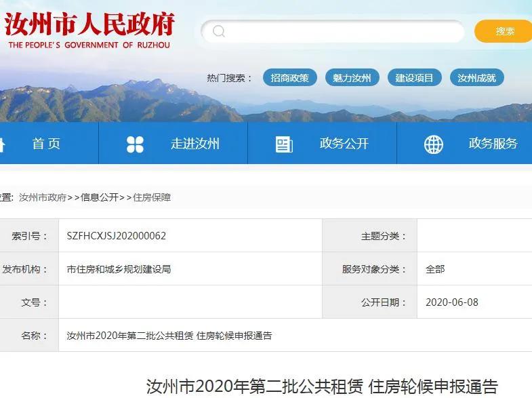Click the 名称 row title text in table
The height and width of the screenshot is (398, 532).
(169, 336)
